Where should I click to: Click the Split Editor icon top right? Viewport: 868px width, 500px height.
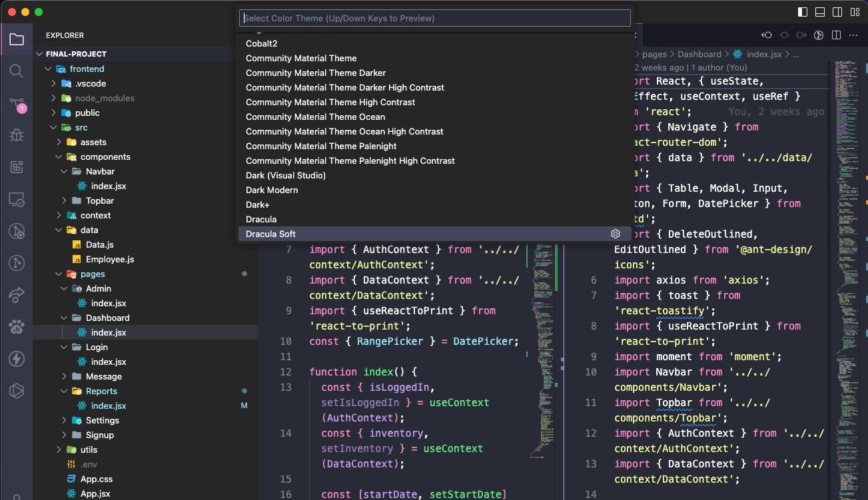tap(835, 35)
